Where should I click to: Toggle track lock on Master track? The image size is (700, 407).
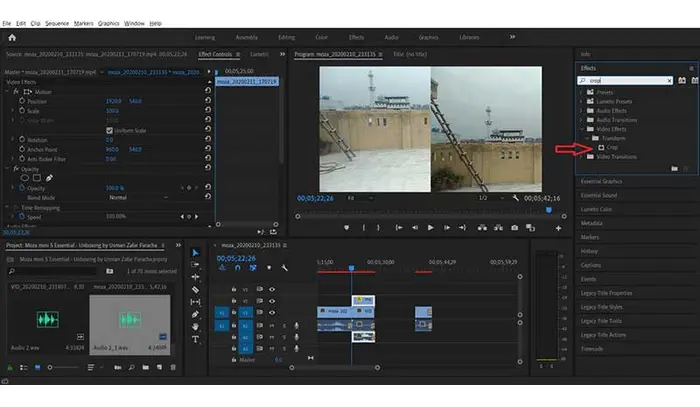tap(233, 360)
